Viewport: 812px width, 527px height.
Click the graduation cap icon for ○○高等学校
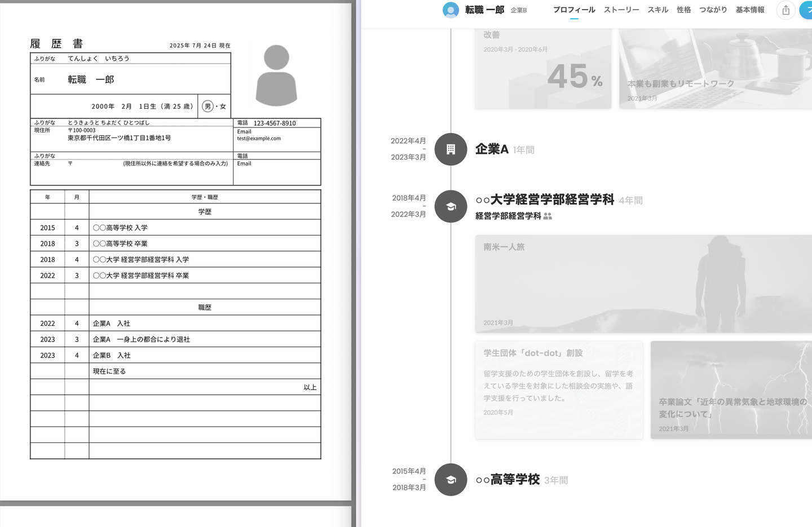click(451, 480)
